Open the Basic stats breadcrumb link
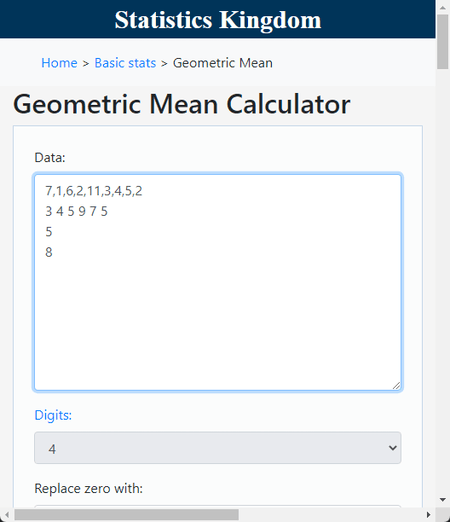Viewport: 450px width, 522px height. [125, 63]
